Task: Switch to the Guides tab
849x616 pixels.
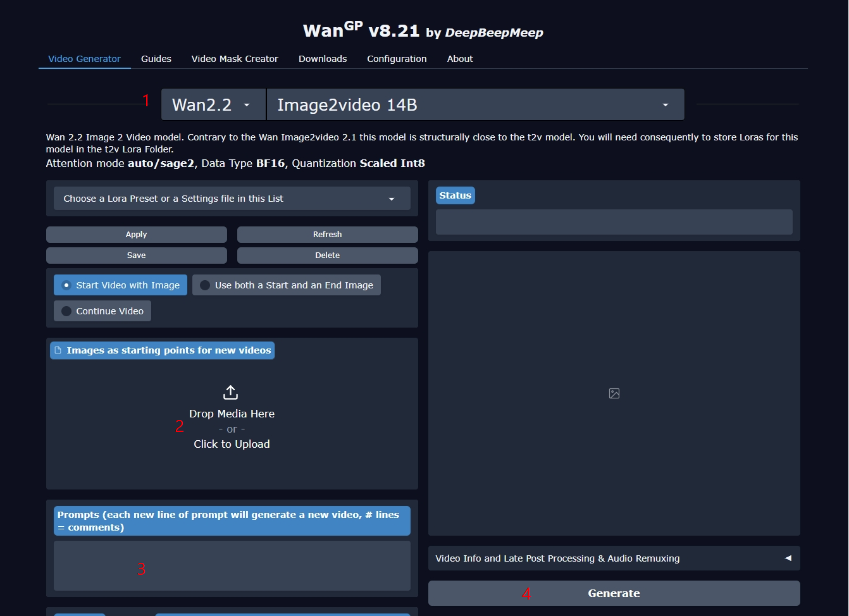Action: click(x=156, y=59)
